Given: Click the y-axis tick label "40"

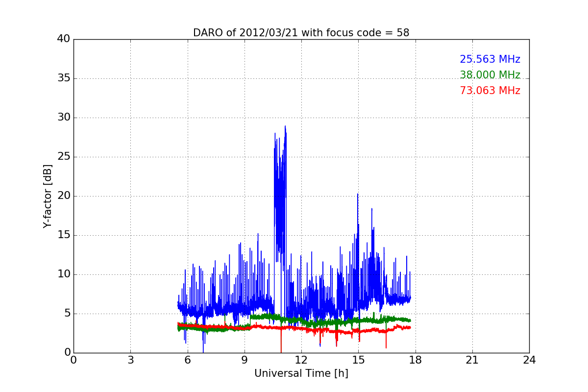Looking at the screenshot, I should (x=64, y=39).
